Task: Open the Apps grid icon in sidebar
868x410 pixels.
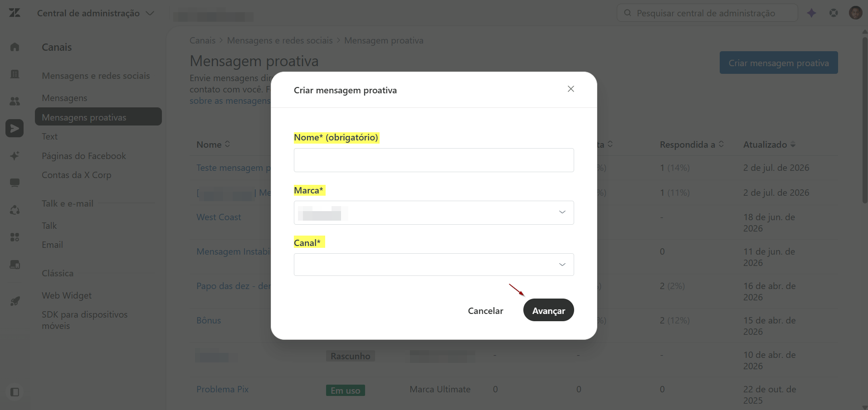Action: pos(15,237)
